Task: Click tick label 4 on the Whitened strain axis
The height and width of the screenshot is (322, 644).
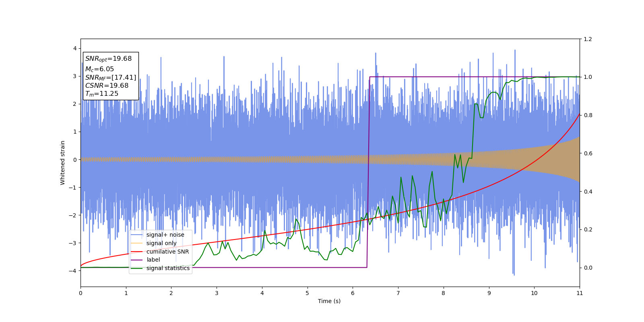Action: [x=75, y=49]
